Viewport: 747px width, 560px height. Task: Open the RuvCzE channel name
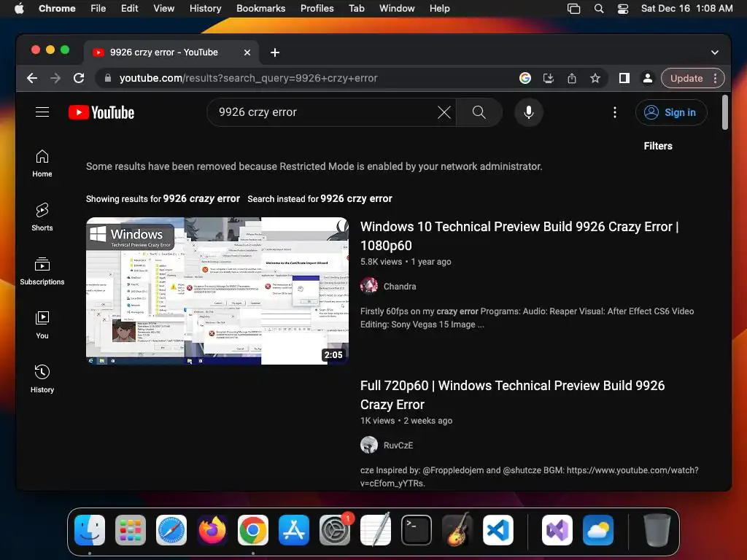point(398,446)
